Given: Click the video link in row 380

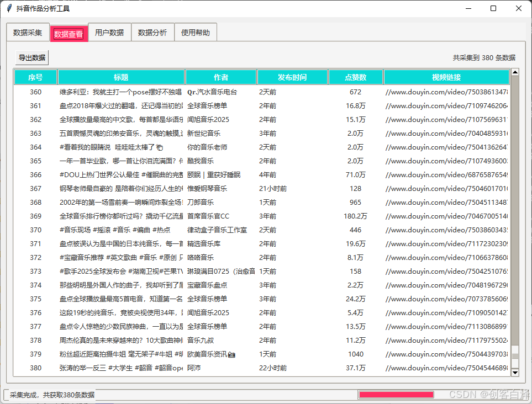Looking at the screenshot, I should click(446, 368).
